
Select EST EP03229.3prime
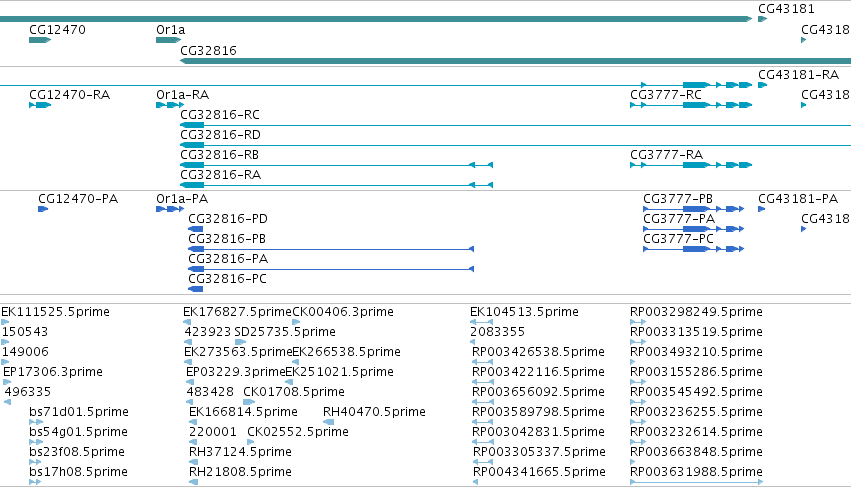click(236, 372)
